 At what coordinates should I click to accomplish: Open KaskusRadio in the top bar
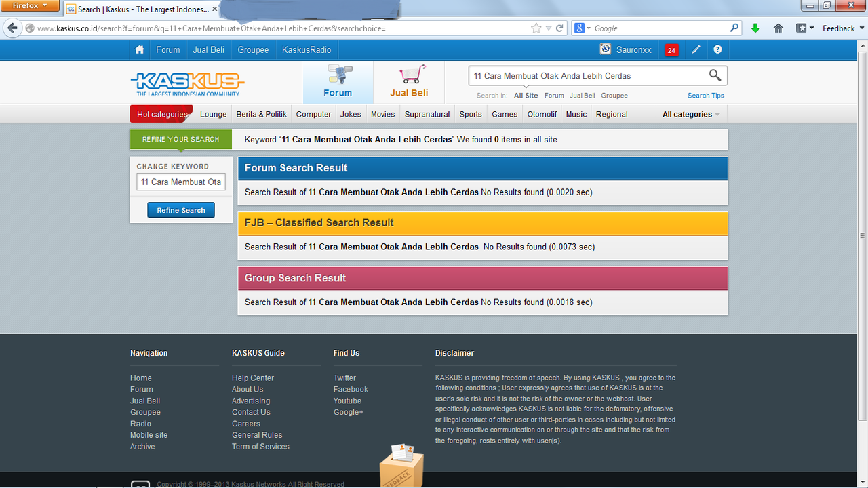pos(307,49)
